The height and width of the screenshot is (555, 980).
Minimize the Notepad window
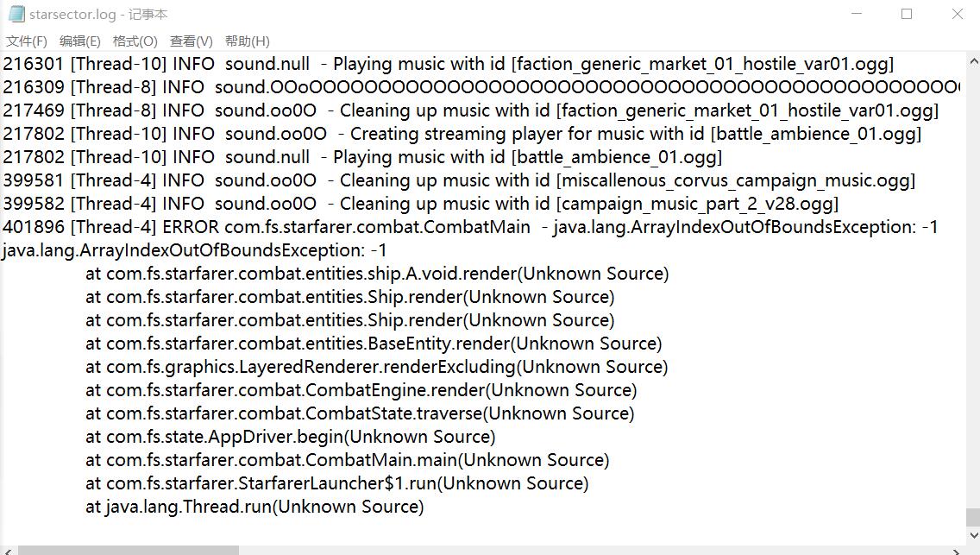tap(857, 14)
